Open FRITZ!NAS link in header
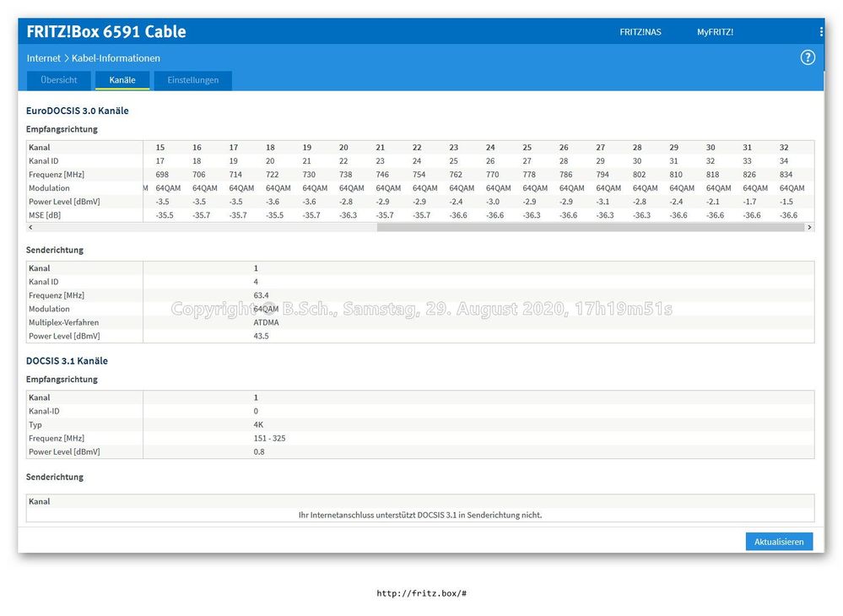Viewport: 843px width, 616px height. (x=640, y=32)
